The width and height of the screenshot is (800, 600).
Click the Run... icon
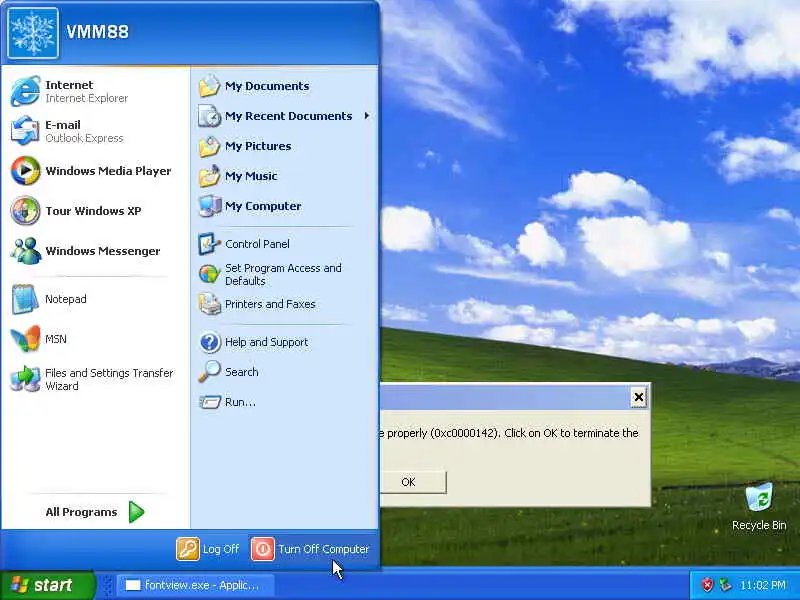pyautogui.click(x=209, y=402)
